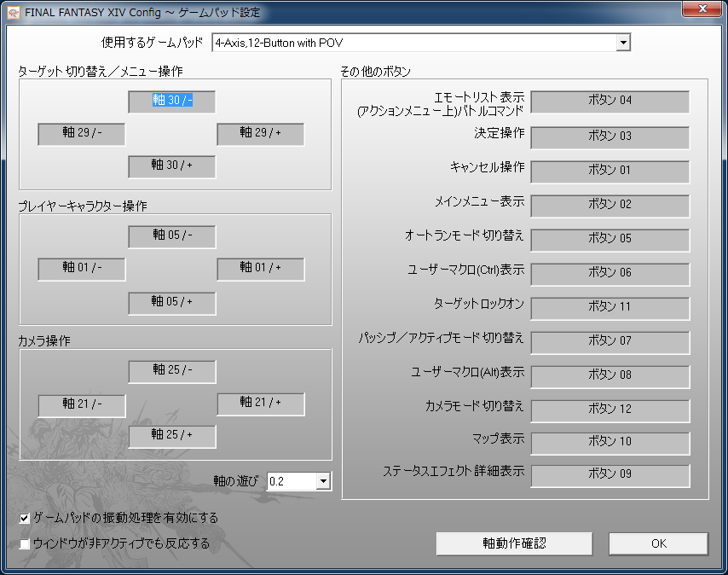Select the 軸 05 / - character movement field

tap(172, 236)
